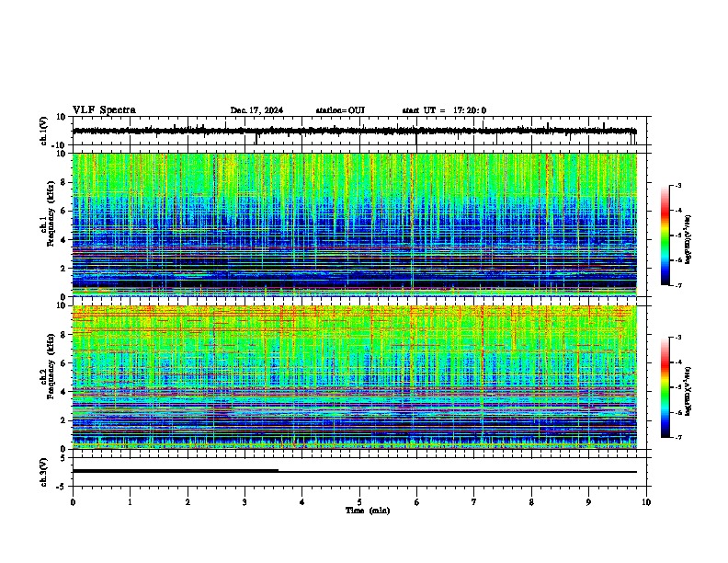Click the "-5" tick on ch.3(V) axis
The width and height of the screenshot is (728, 563).
63,487
